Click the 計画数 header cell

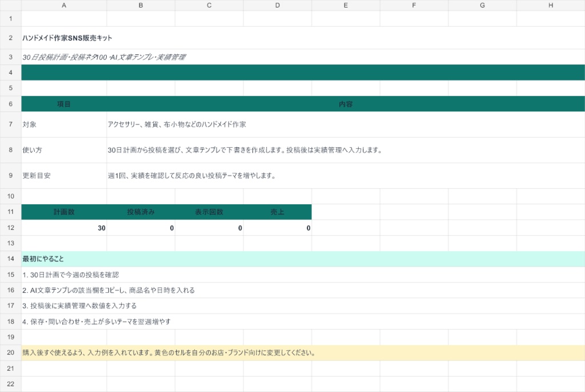64,212
